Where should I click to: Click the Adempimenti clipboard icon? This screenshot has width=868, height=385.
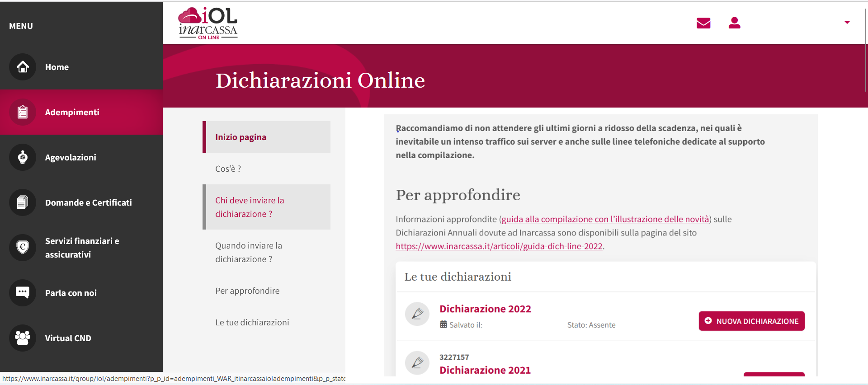pos(23,112)
